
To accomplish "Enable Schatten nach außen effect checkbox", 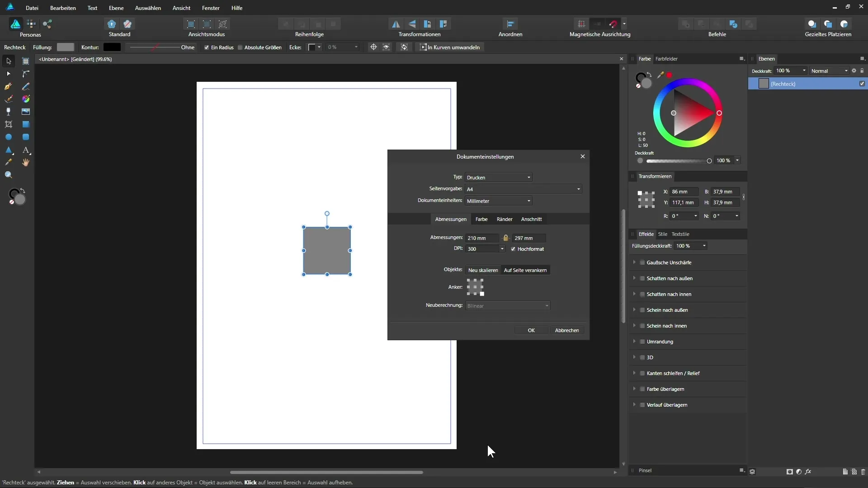I will click(642, 278).
